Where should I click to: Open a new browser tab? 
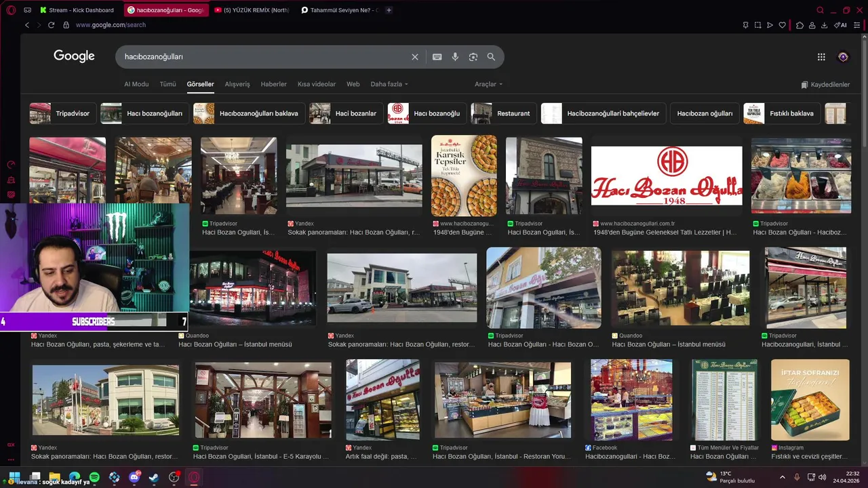[x=389, y=10]
